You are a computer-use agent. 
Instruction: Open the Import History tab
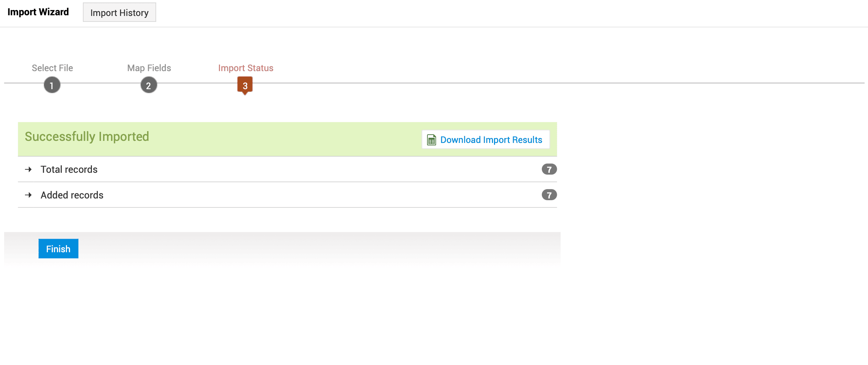pyautogui.click(x=119, y=12)
